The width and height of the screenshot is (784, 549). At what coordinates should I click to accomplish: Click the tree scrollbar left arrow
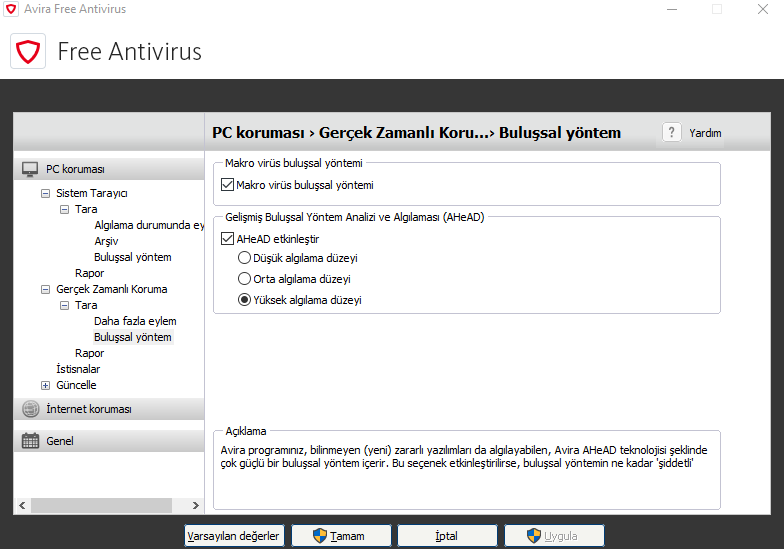22,506
